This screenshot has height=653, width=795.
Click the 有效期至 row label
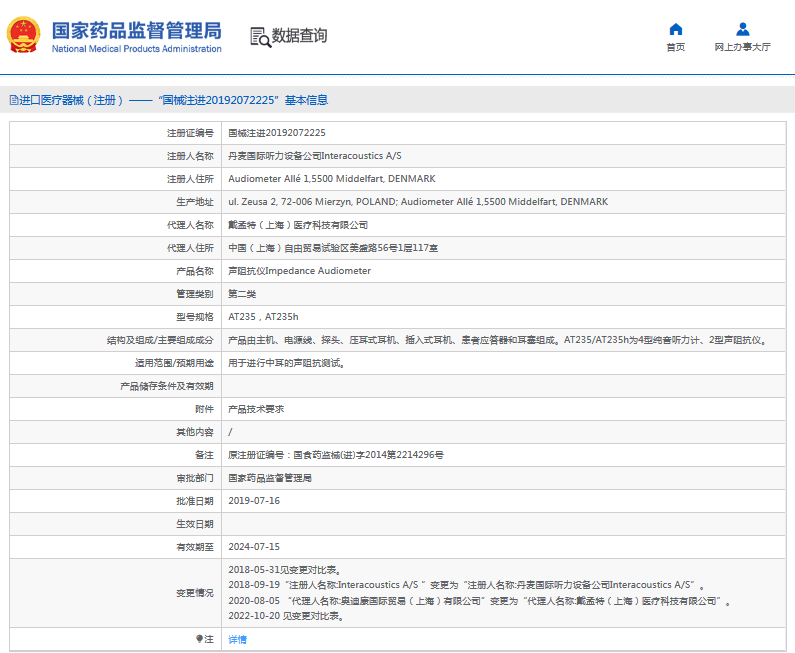tap(195, 547)
